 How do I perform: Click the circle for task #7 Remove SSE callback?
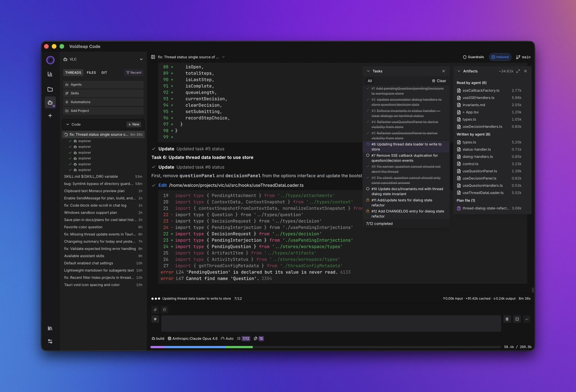tap(368, 155)
